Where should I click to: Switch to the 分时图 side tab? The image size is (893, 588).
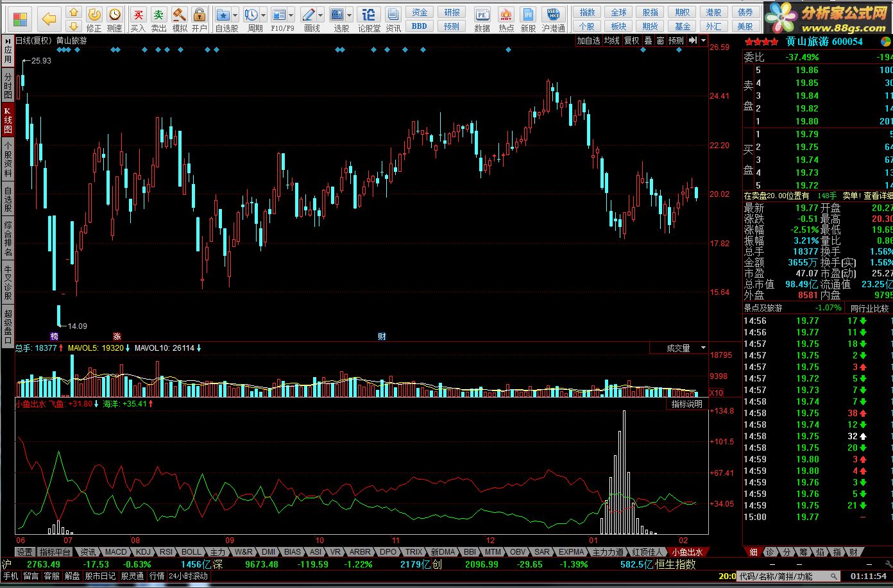pos(8,86)
